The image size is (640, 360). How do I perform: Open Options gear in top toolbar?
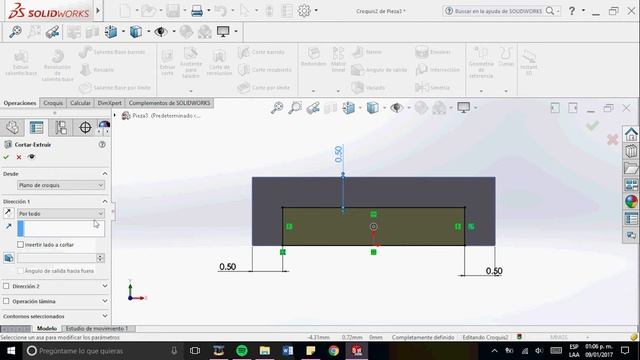[304, 11]
